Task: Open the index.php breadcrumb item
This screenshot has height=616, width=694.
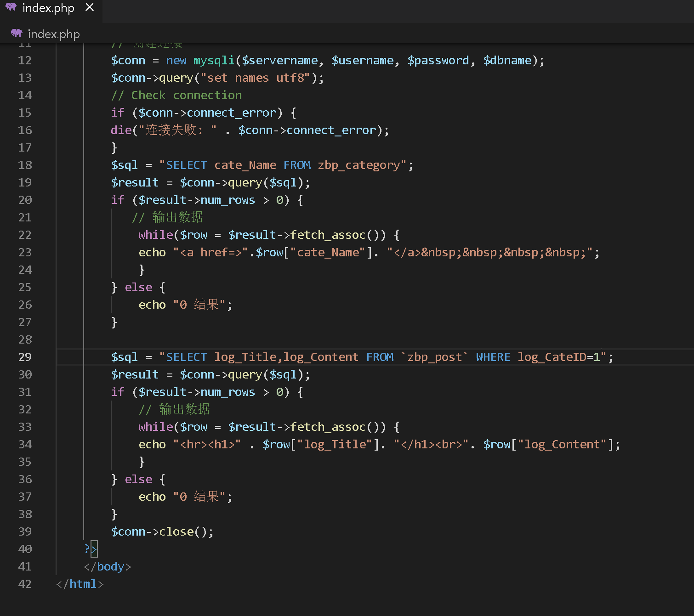Action: [54, 34]
